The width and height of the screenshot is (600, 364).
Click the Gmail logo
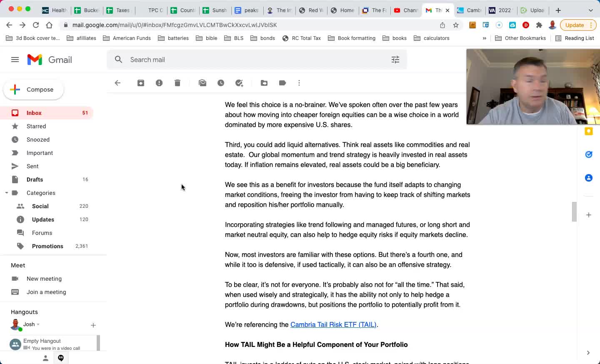pyautogui.click(x=50, y=60)
